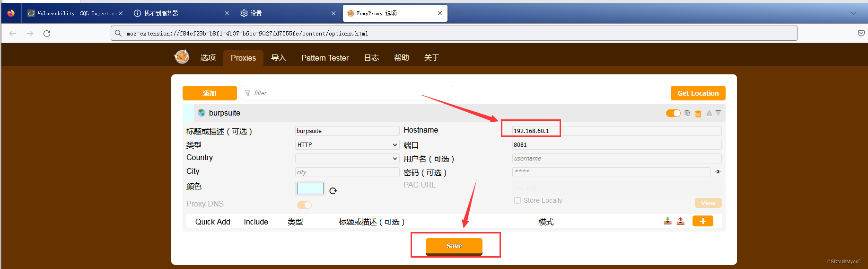Show the password using the eye icon
Screen dimensions: 868x269
point(718,172)
